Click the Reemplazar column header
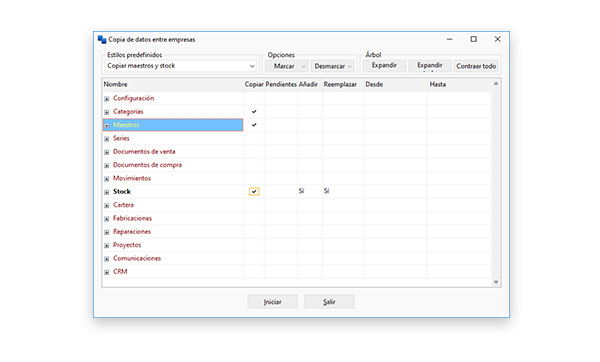Image resolution: width=600 pixels, height=362 pixels. [x=343, y=84]
